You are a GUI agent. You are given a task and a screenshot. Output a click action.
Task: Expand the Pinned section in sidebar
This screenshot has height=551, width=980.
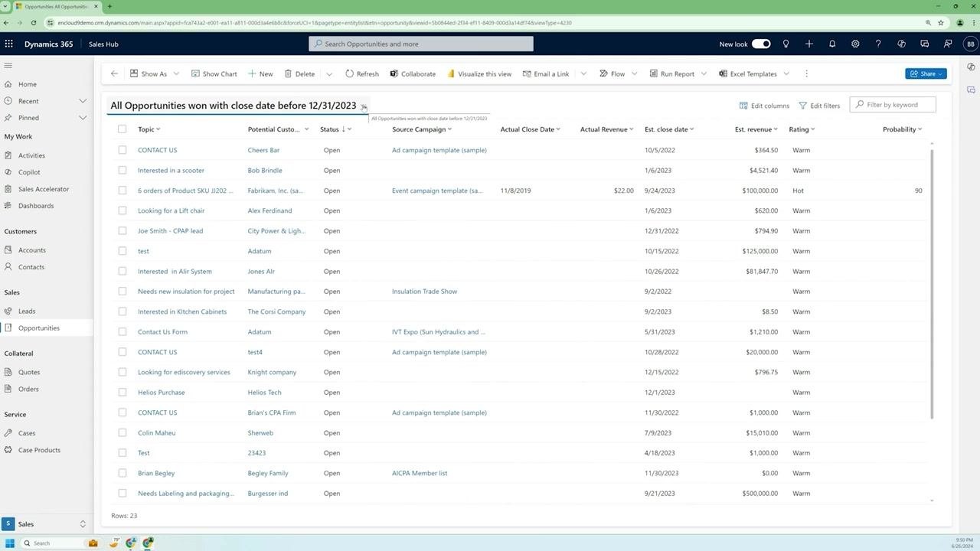(x=83, y=118)
